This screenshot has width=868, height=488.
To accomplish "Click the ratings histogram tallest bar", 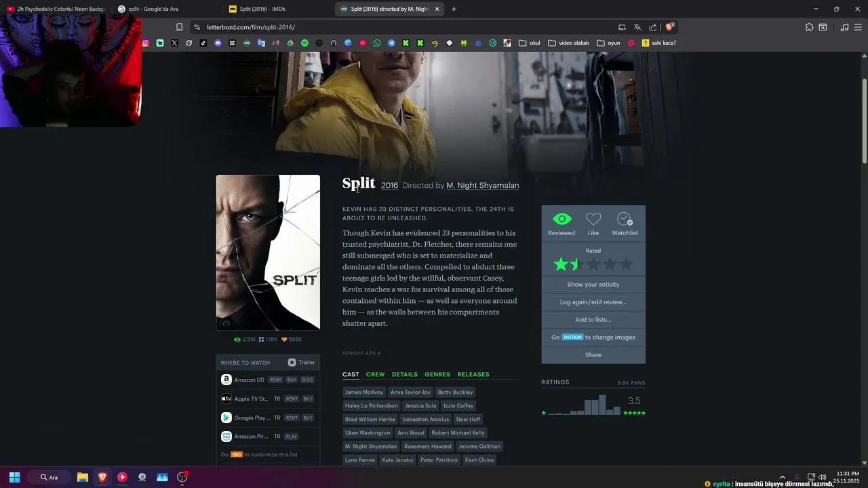I will [602, 405].
